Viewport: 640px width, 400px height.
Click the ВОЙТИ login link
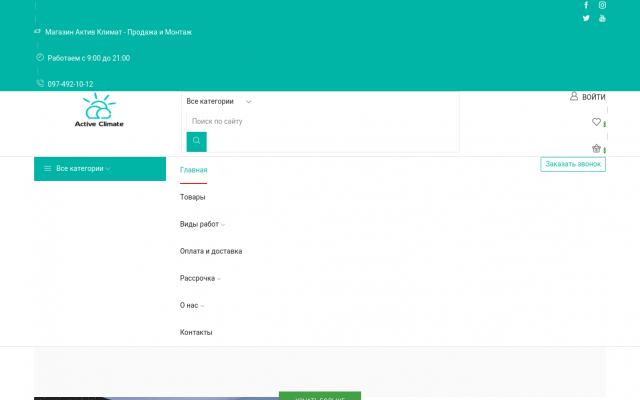pos(593,97)
